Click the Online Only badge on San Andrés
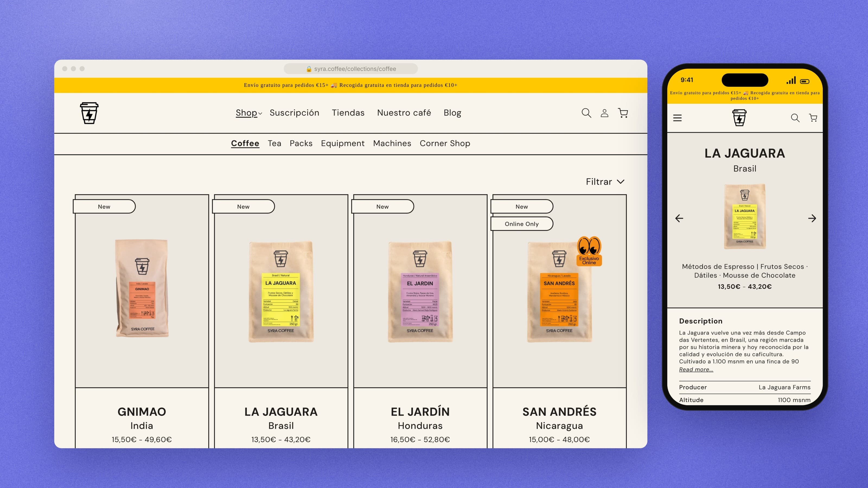Screen dimensions: 868x488 [x=522, y=224]
